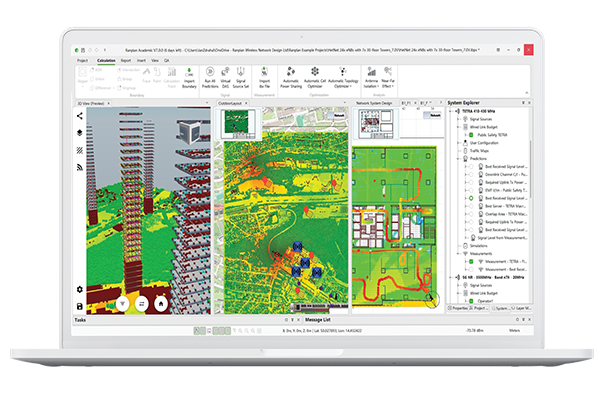The image size is (604, 394).
Task: Open the Signal Source Set tool
Action: (x=241, y=77)
